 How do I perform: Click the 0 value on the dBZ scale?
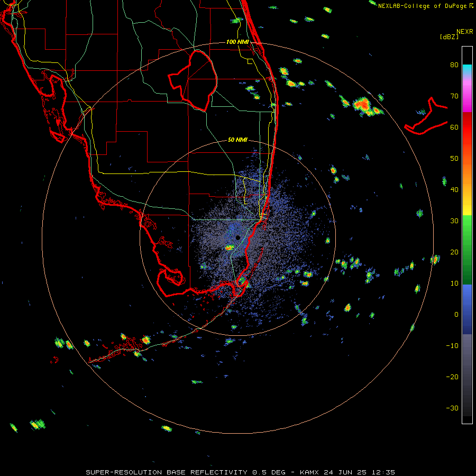(x=456, y=315)
